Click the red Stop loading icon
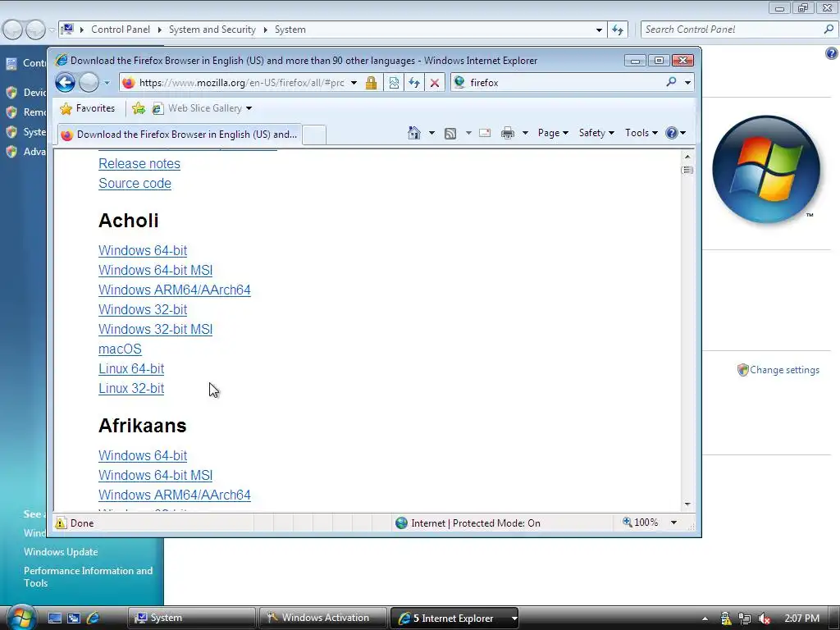This screenshot has width=840, height=630. coord(435,83)
